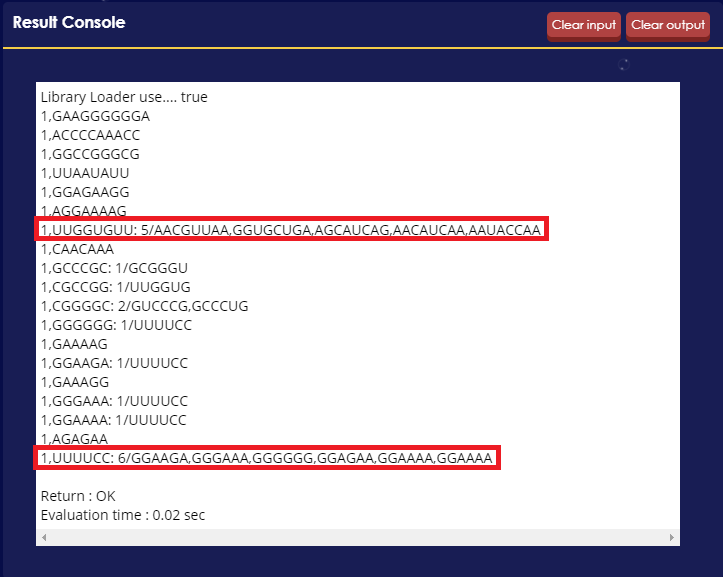The width and height of the screenshot is (723, 577).
Task: Click the loading spinner icon
Action: click(x=623, y=65)
